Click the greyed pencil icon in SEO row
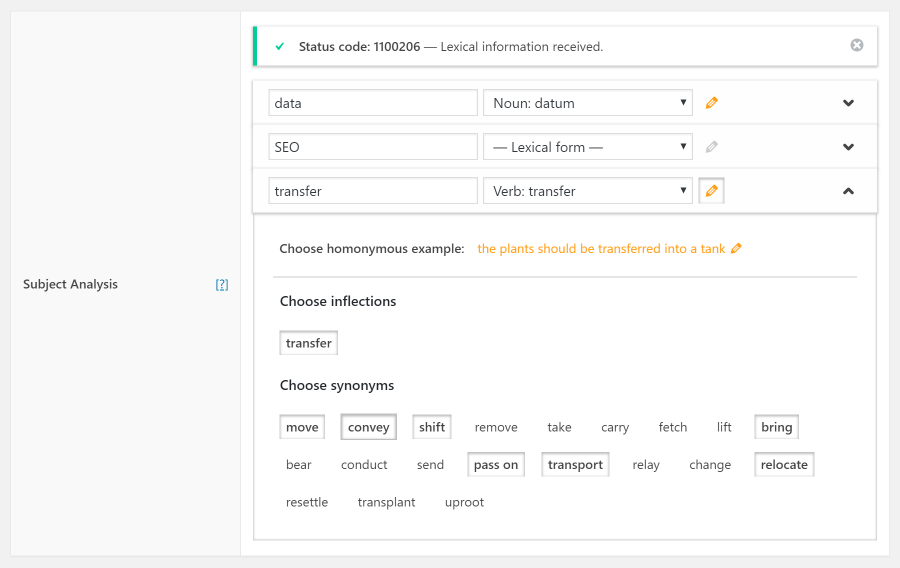 coord(711,147)
